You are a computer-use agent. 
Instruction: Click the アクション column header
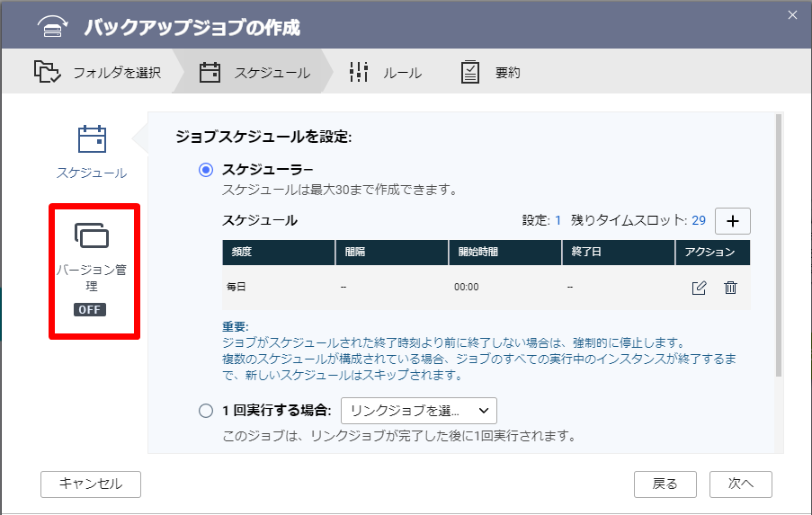[x=713, y=252]
